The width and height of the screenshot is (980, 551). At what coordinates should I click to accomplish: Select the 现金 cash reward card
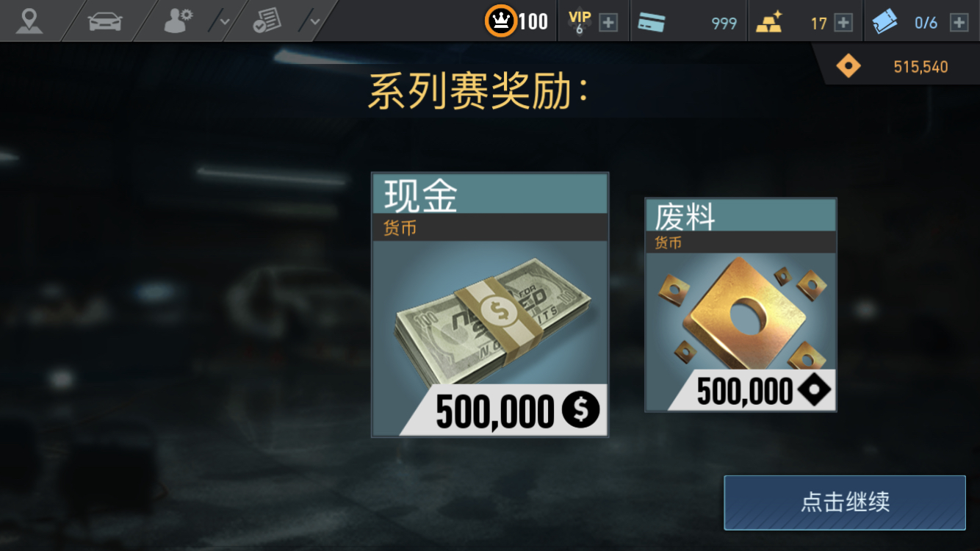[490, 305]
